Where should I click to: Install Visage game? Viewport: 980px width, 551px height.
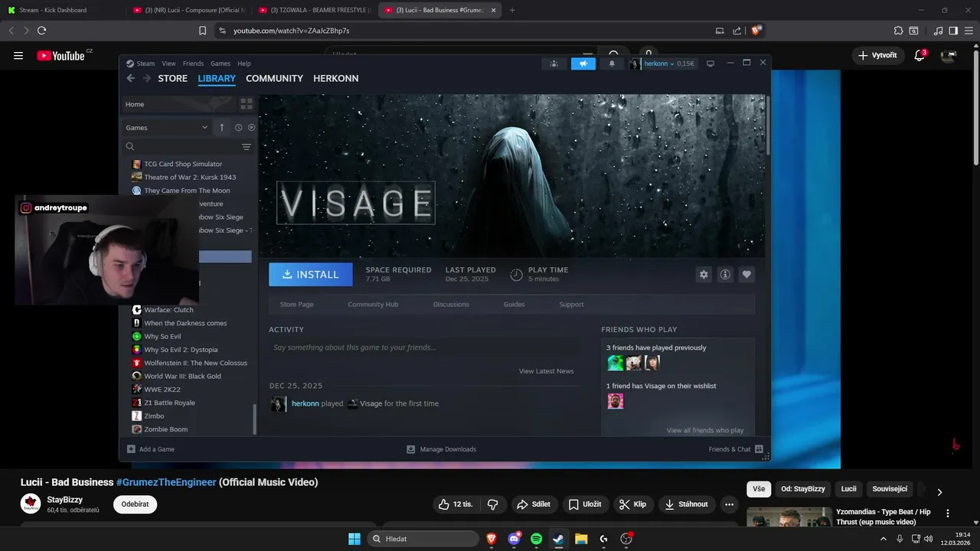pos(311,274)
